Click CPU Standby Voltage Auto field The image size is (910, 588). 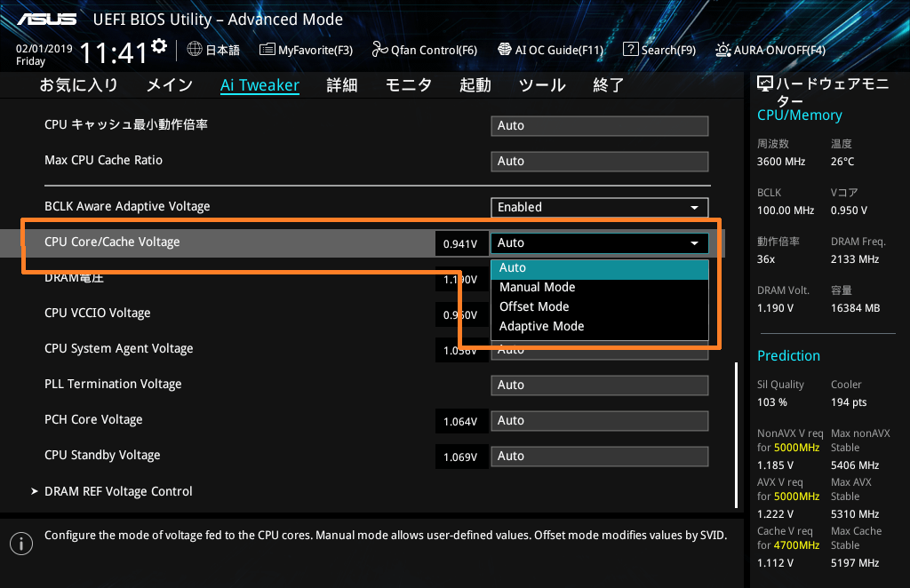pyautogui.click(x=600, y=457)
